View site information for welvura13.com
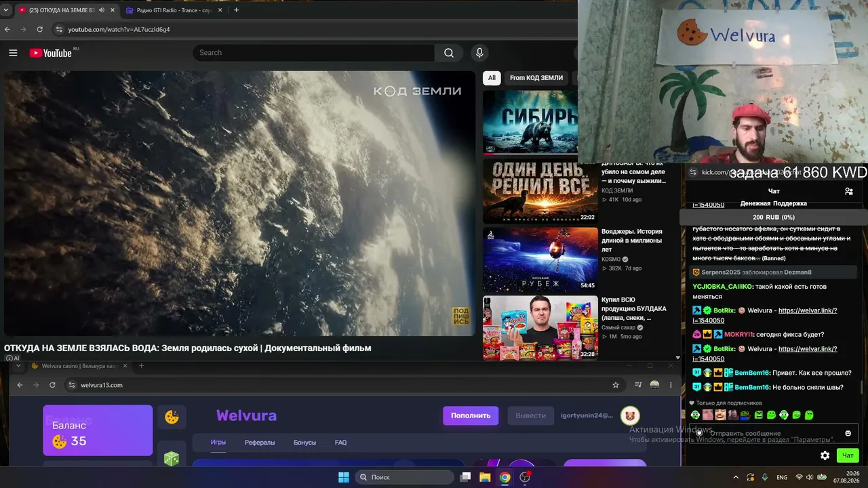 71,385
